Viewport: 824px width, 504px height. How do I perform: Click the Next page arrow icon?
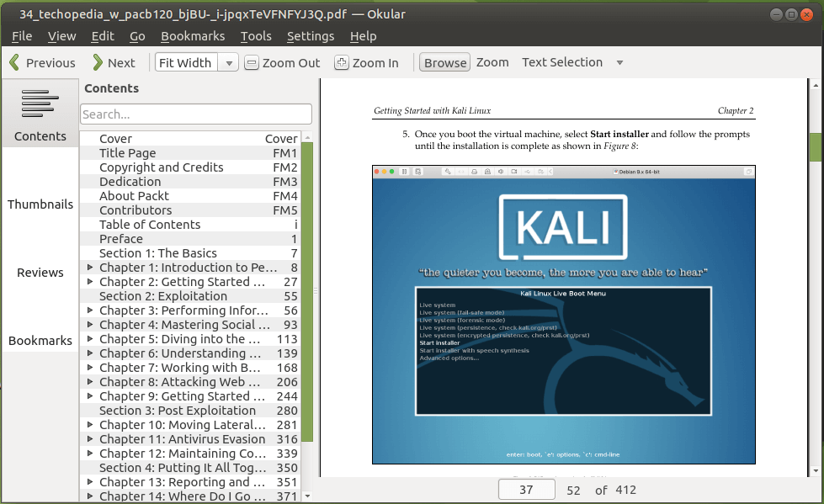click(x=98, y=62)
